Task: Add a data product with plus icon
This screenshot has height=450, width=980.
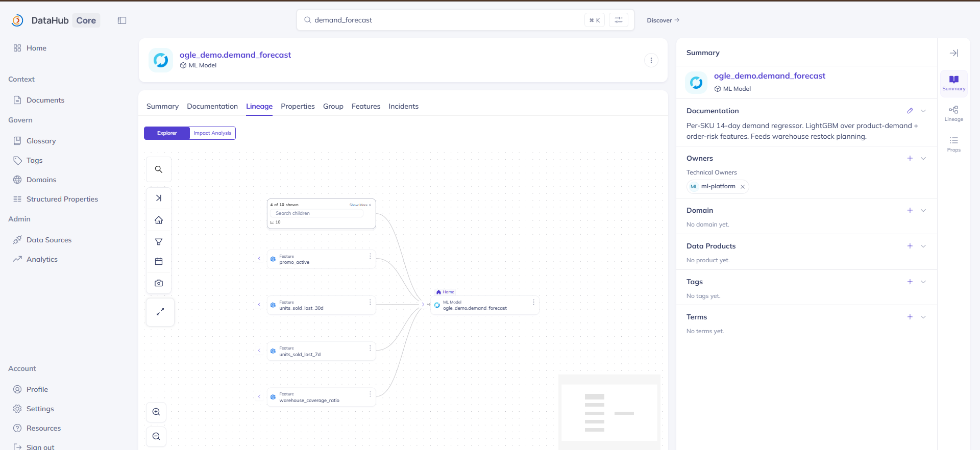Action: pyautogui.click(x=910, y=246)
